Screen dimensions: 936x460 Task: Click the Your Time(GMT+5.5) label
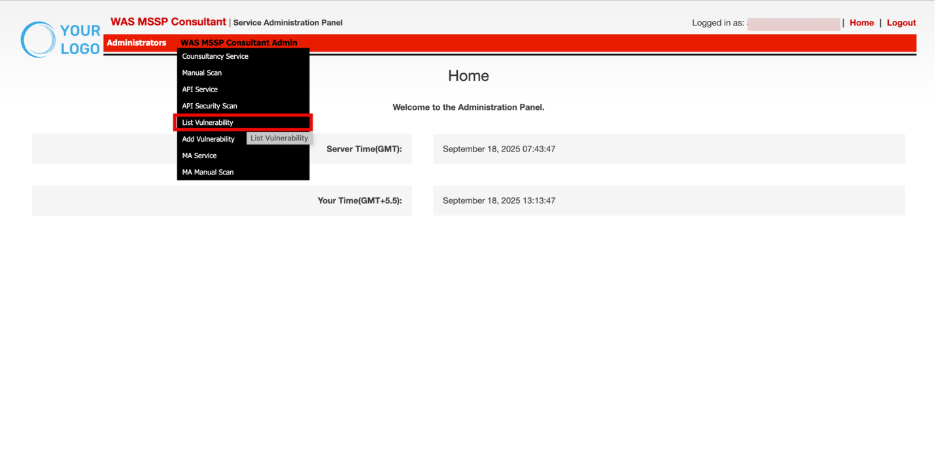point(360,200)
